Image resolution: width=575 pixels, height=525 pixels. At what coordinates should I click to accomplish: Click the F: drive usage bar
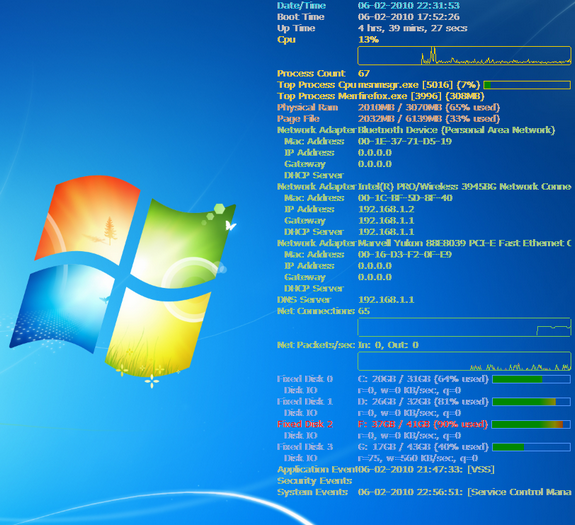[531, 425]
